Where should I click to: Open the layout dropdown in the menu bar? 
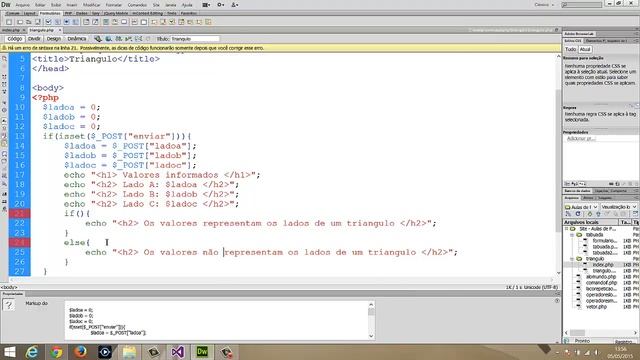pos(207,5)
